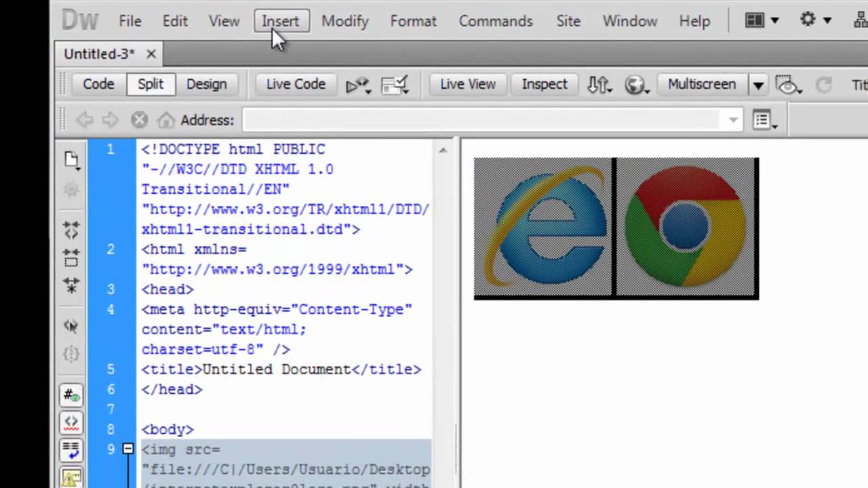Click the 'Untitled Document' title text in code
Viewport: 868px width, 488px height.
277,369
